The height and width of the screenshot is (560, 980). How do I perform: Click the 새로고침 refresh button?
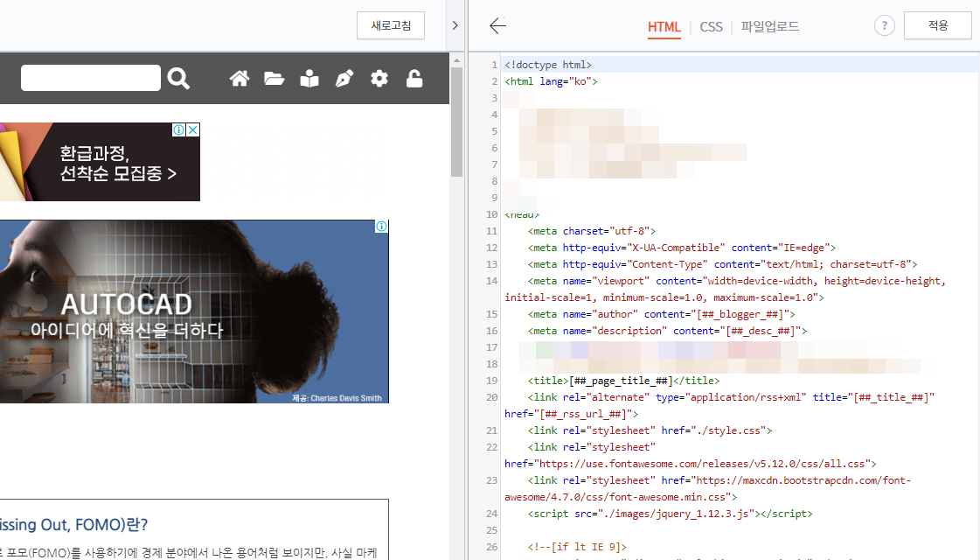tap(391, 25)
